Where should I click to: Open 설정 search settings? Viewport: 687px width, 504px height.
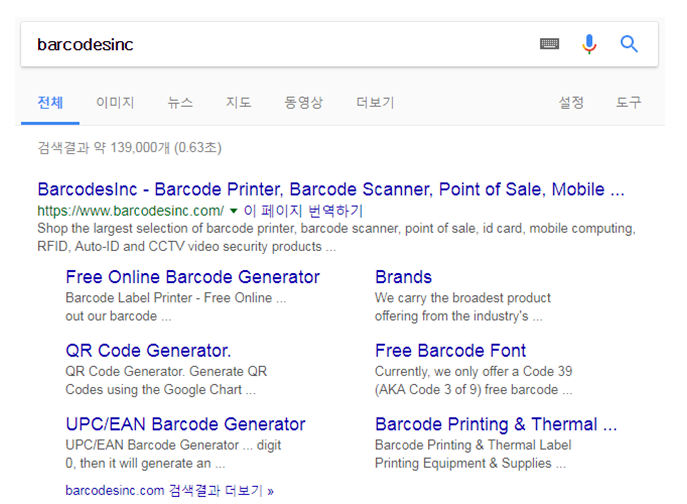click(571, 103)
